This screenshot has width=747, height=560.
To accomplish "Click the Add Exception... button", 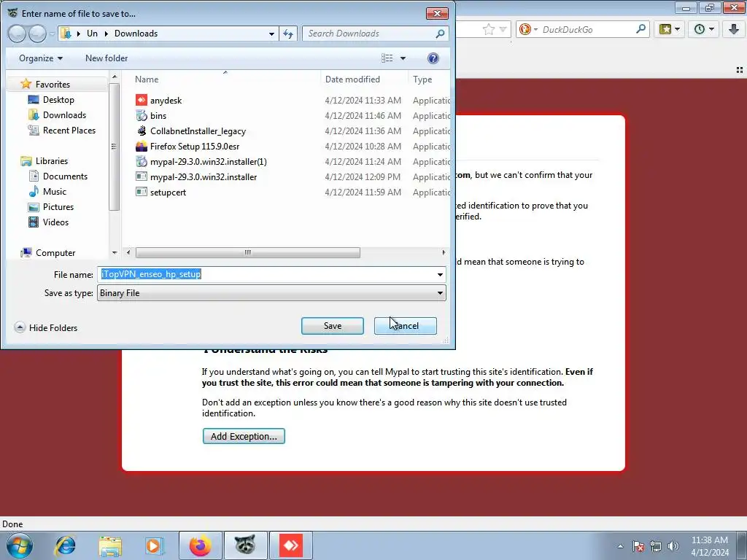I will pos(244,436).
